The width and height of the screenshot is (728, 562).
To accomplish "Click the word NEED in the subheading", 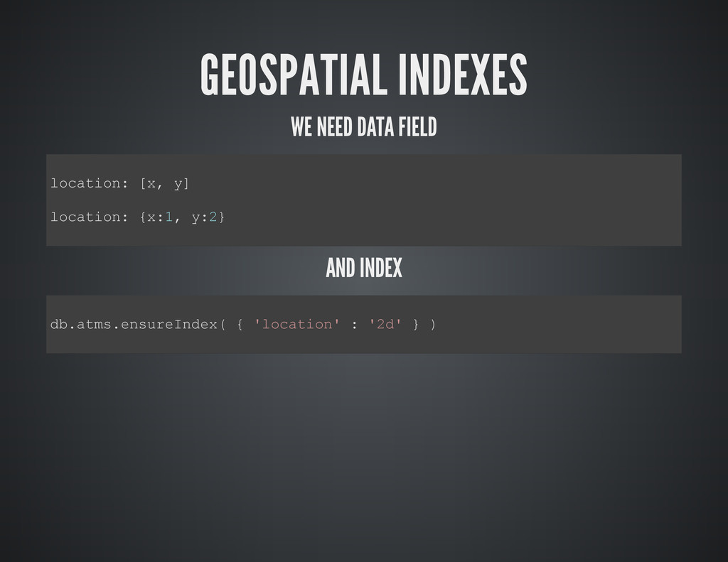I will (x=334, y=126).
